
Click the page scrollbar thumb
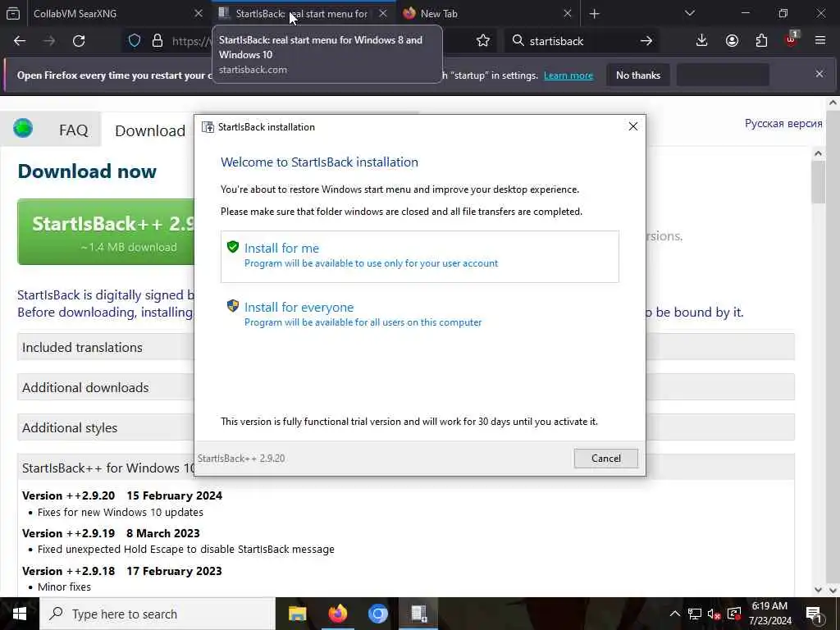pyautogui.click(x=818, y=182)
